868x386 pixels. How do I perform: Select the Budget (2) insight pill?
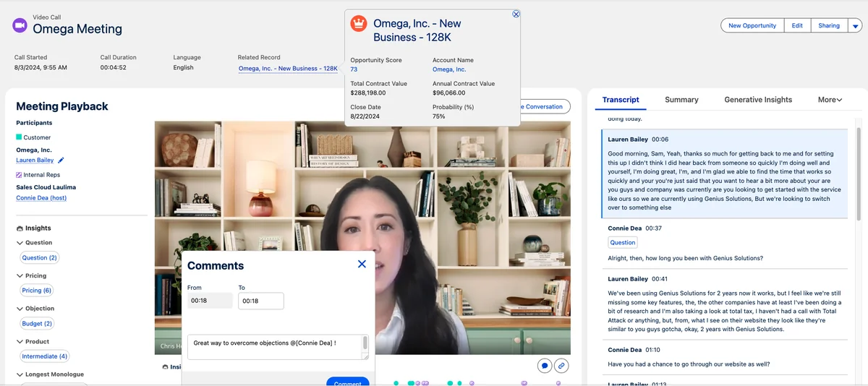coord(37,323)
